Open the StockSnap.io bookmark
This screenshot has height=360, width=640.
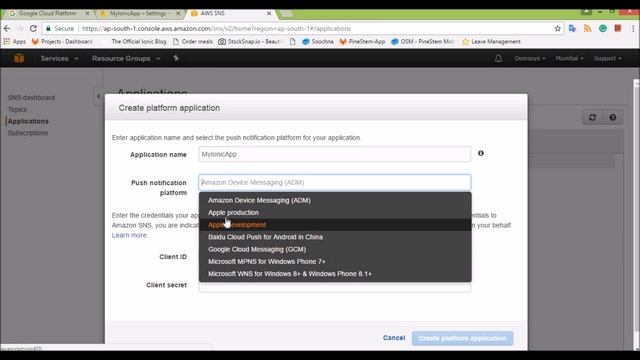(249, 42)
